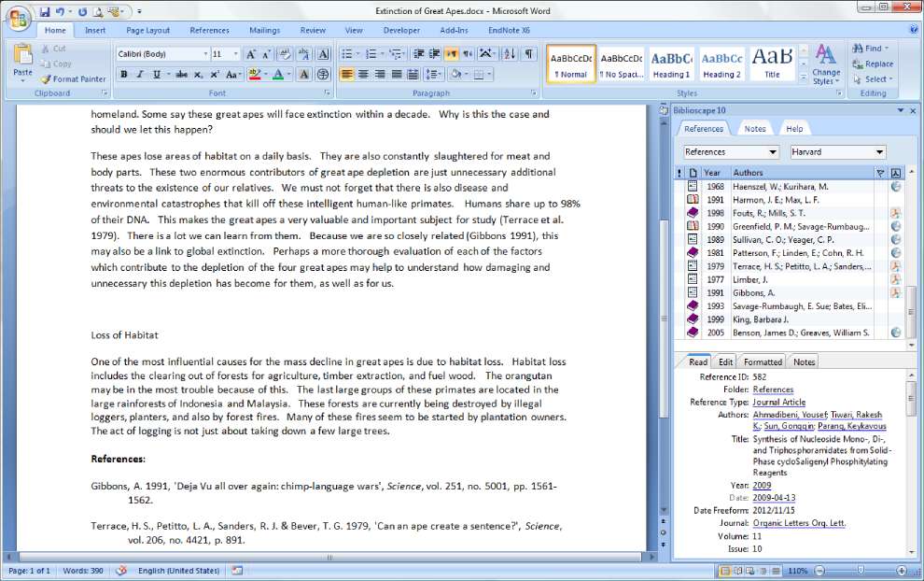Click the Shrink Font icon
The height and width of the screenshot is (581, 924).
tap(266, 54)
